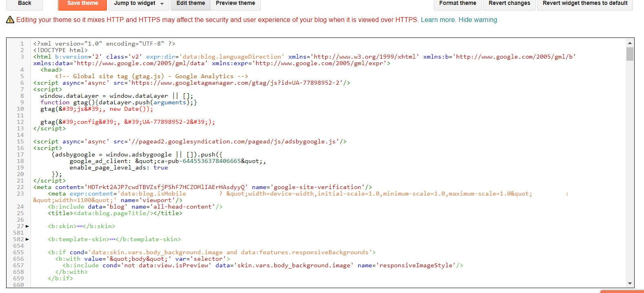The height and width of the screenshot is (293, 644).
Task: Open the Jump to widget dropdown
Action: coord(139,3)
